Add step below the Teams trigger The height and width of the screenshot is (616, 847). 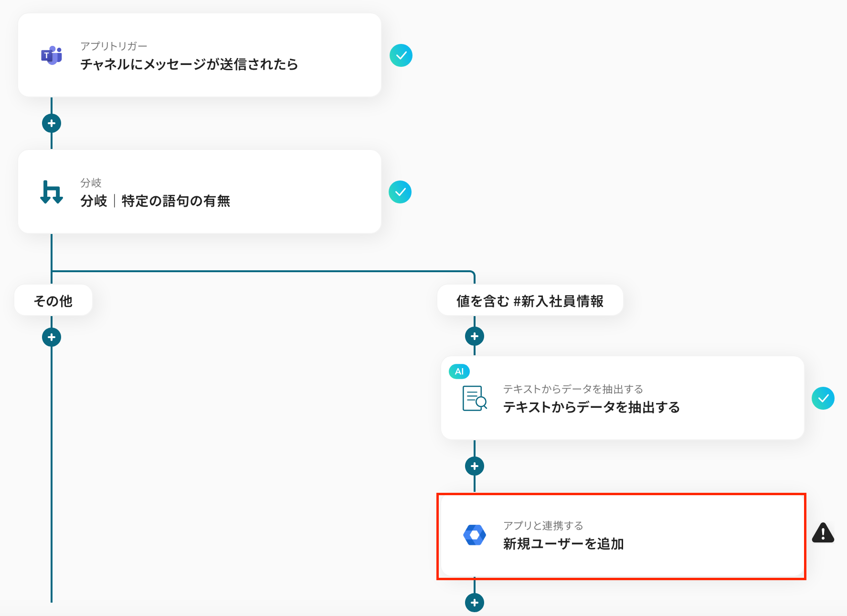(x=52, y=123)
